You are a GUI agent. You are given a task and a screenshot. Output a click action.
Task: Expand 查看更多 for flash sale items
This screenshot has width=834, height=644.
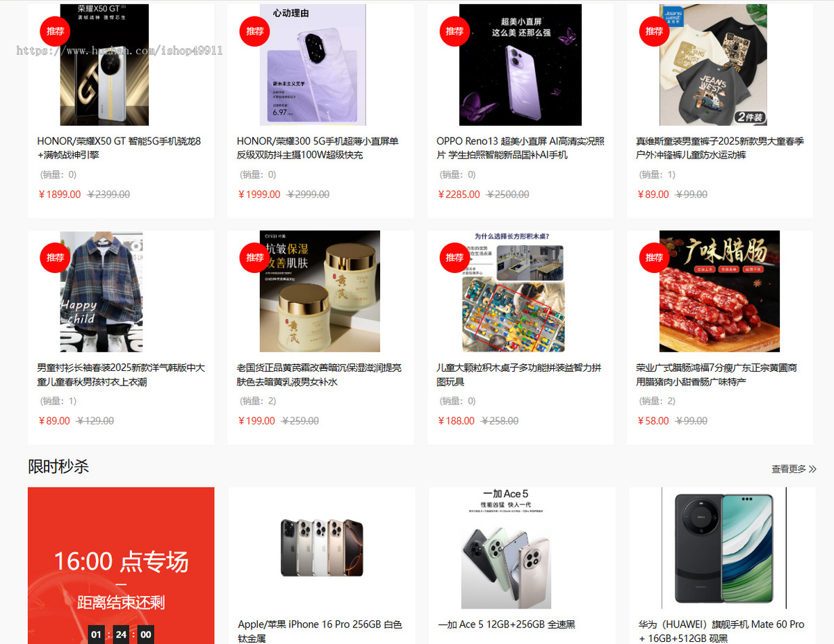pyautogui.click(x=794, y=470)
